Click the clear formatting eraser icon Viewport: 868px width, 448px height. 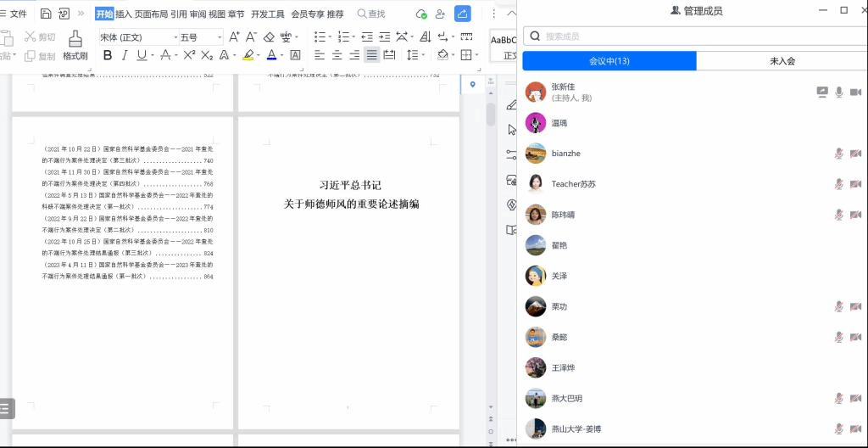pyautogui.click(x=270, y=37)
